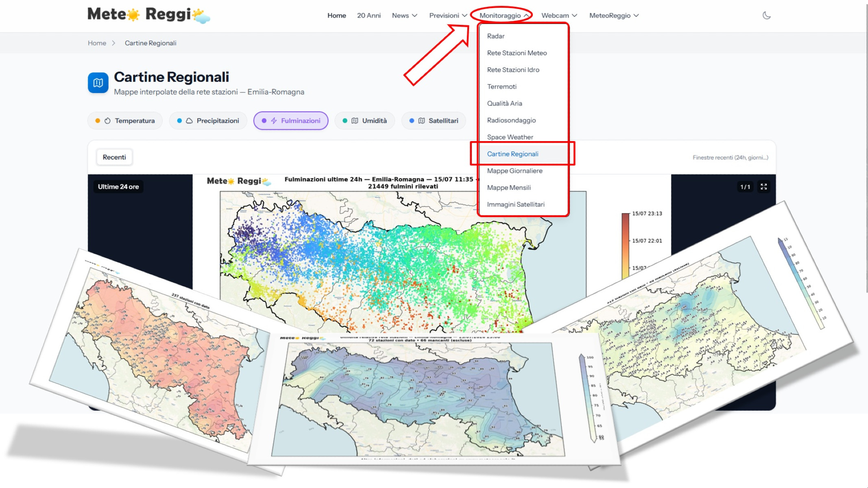This screenshot has width=868, height=488.
Task: Click the Home breadcrumb link
Action: click(97, 43)
